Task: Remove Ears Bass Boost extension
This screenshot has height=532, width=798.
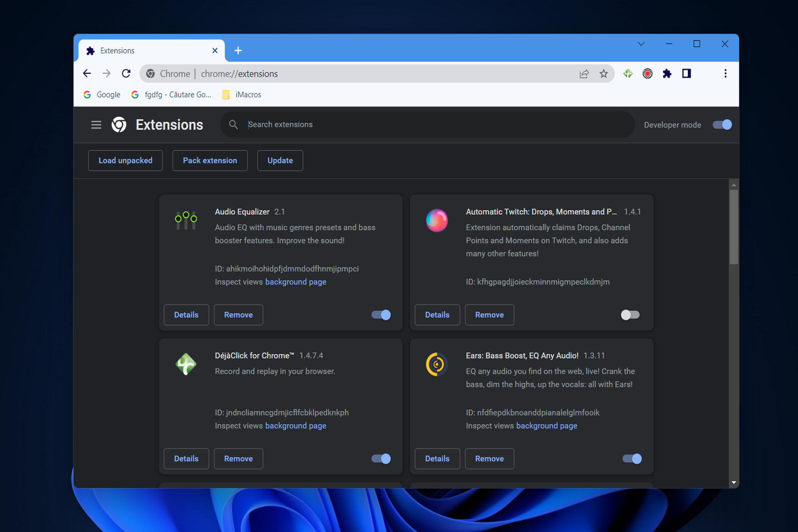Action: click(x=490, y=459)
